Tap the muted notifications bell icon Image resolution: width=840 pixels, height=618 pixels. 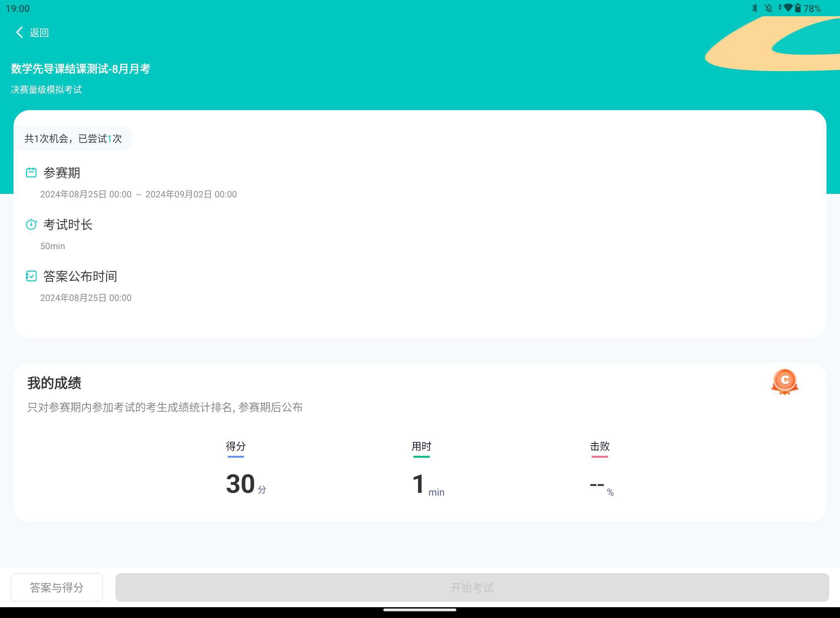pos(769,8)
